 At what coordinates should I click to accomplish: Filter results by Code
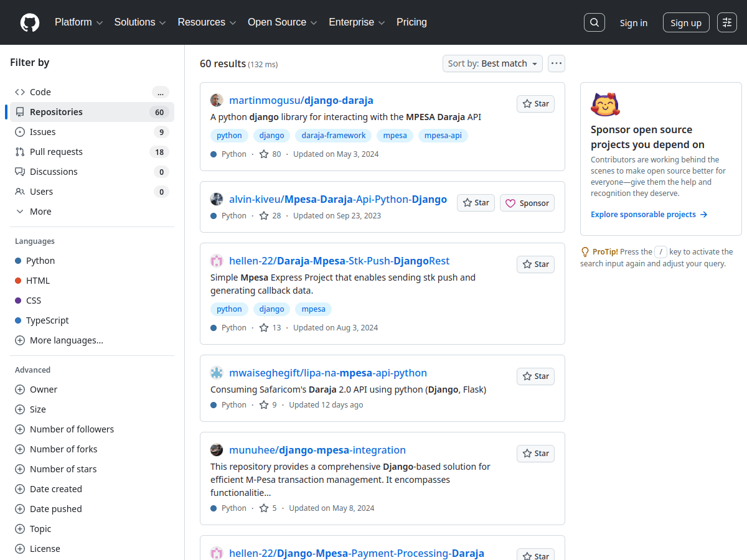[92, 92]
